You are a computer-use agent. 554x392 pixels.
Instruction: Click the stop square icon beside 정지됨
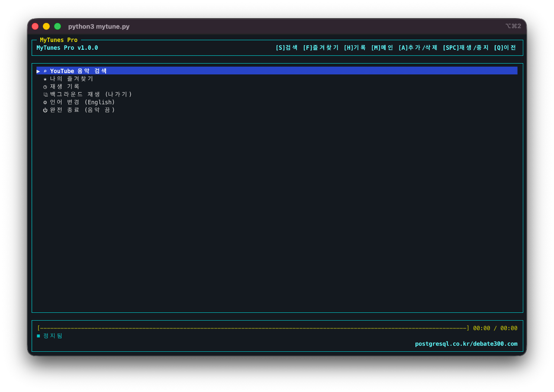(39, 336)
